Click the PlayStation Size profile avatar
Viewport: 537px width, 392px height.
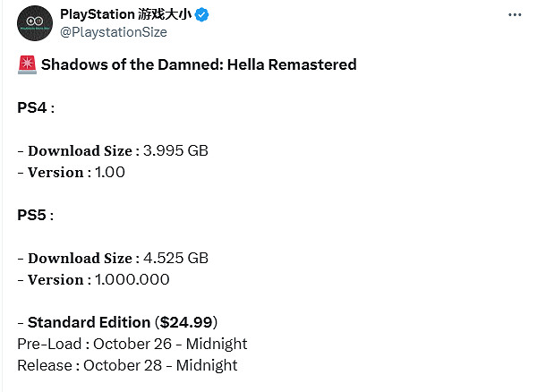tap(35, 22)
